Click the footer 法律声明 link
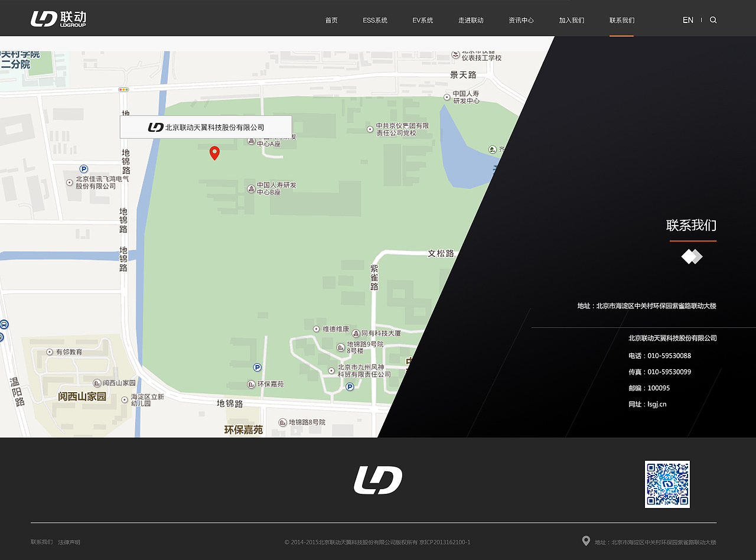Image resolution: width=756 pixels, height=560 pixels. tap(69, 542)
